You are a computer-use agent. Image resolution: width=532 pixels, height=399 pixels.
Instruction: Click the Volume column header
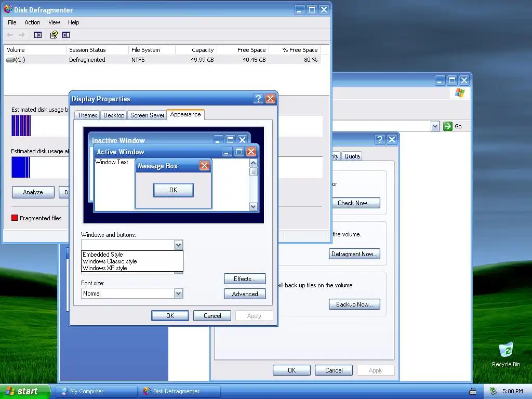pyautogui.click(x=35, y=50)
